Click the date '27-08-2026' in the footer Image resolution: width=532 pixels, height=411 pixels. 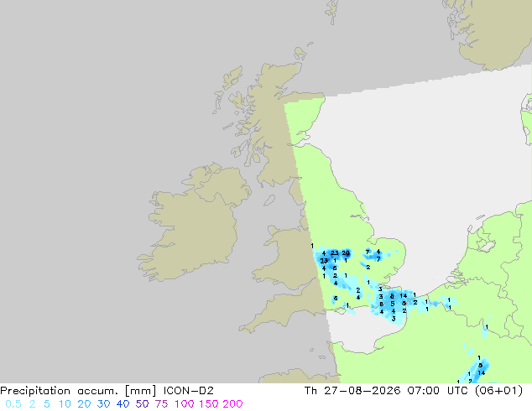click(x=362, y=391)
